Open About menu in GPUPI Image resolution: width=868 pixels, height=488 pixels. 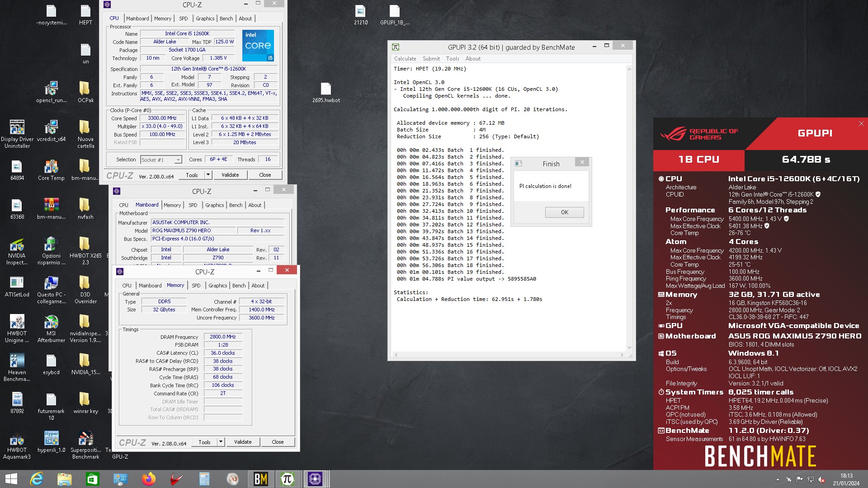pyautogui.click(x=473, y=59)
